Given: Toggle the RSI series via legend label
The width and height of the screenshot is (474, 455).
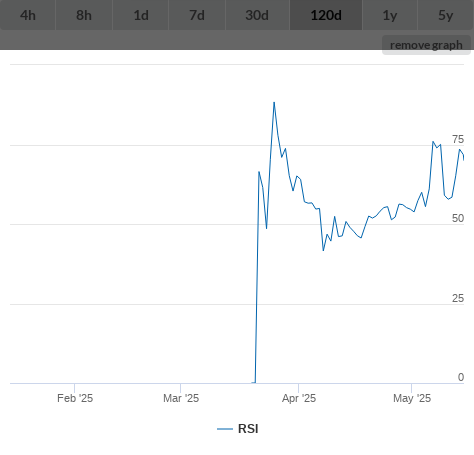Looking at the screenshot, I should click(248, 429).
